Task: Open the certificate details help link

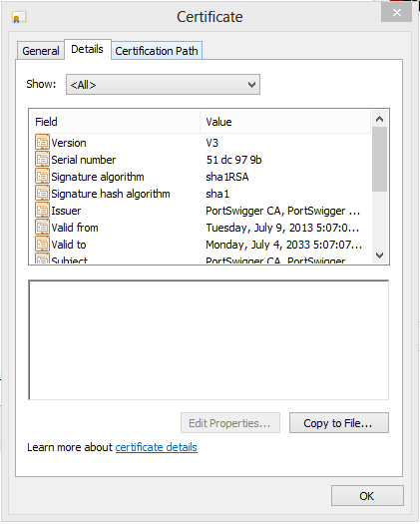Action: pos(157,447)
